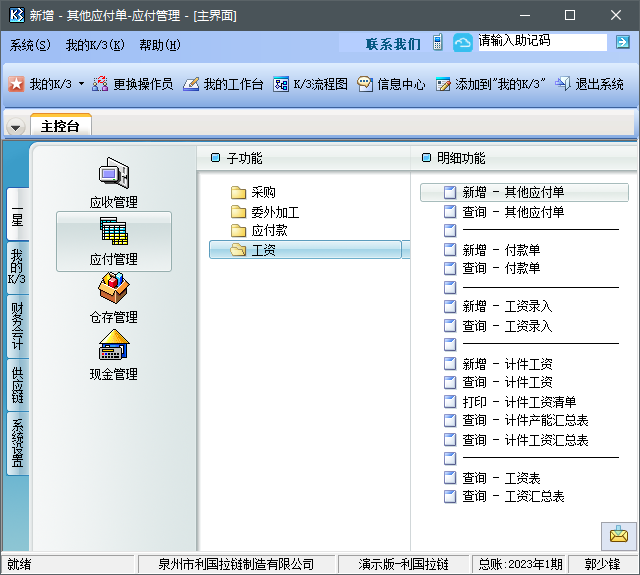Click 退出系统 to exit
The height and width of the screenshot is (575, 640).
(589, 85)
